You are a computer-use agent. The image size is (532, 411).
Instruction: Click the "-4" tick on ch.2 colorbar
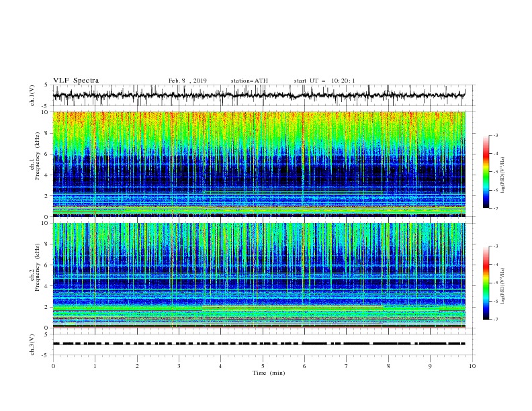tap(496, 265)
